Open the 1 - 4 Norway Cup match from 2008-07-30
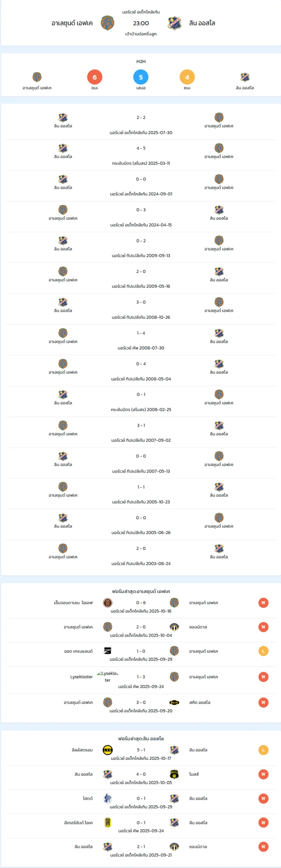This screenshot has width=281, height=868. 141,333
